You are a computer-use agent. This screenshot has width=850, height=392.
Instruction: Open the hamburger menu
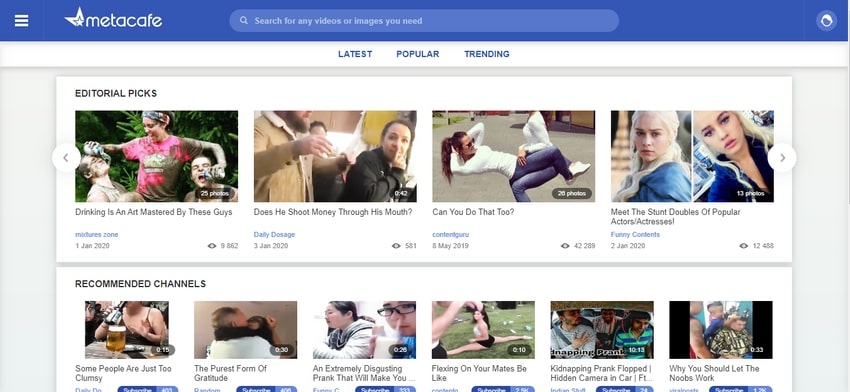[21, 21]
